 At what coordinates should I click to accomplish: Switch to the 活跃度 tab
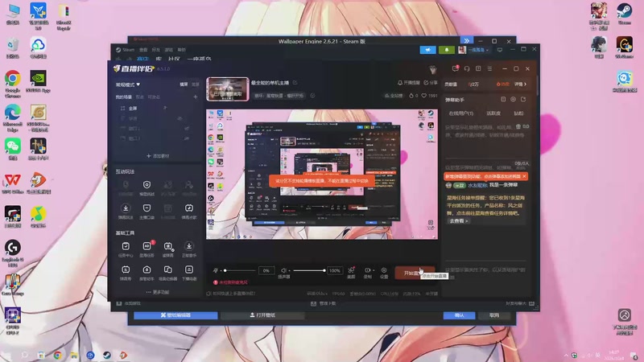pyautogui.click(x=493, y=113)
